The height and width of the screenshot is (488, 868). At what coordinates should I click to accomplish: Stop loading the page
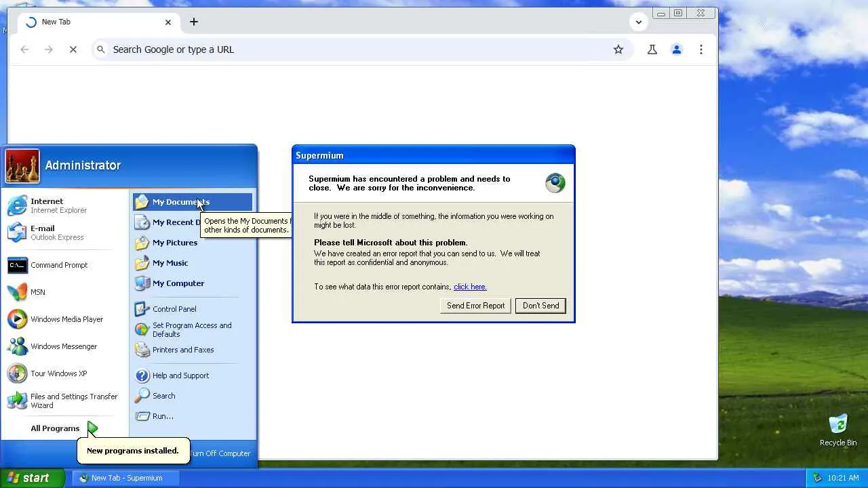click(73, 49)
